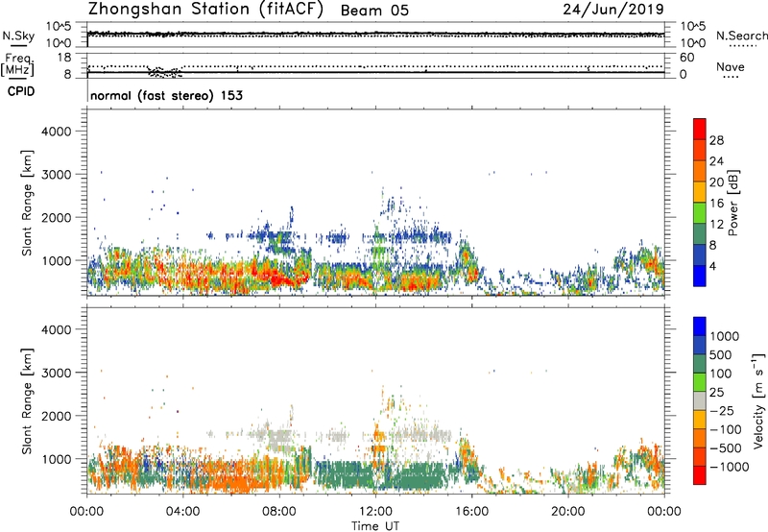Click the red bottom segment of velocity colorbar
This screenshot has width=768, height=532.
700,475
